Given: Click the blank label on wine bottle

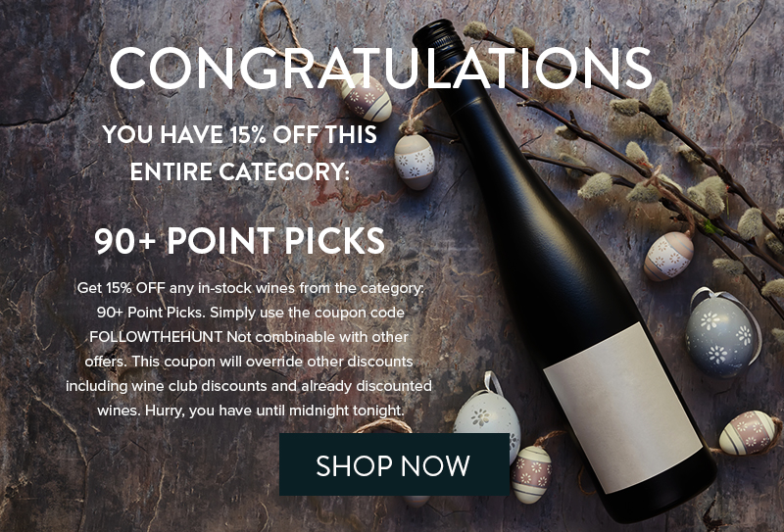Looking at the screenshot, I should pyautogui.click(x=623, y=409).
